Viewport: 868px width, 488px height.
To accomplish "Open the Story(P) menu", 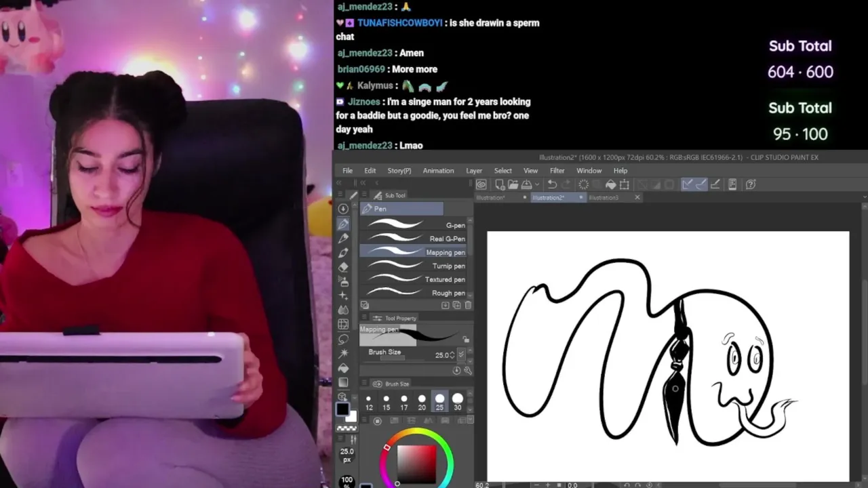I will pos(399,171).
